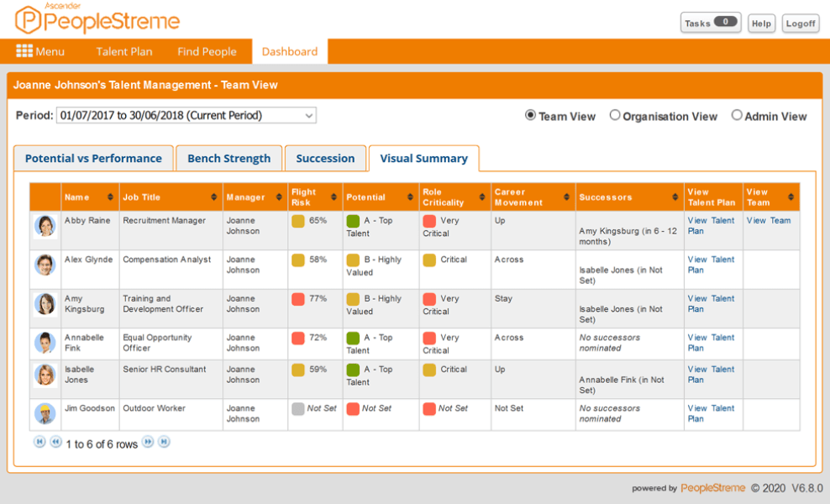Image resolution: width=830 pixels, height=504 pixels.
Task: Select the Organisation View radio button
Action: point(614,116)
